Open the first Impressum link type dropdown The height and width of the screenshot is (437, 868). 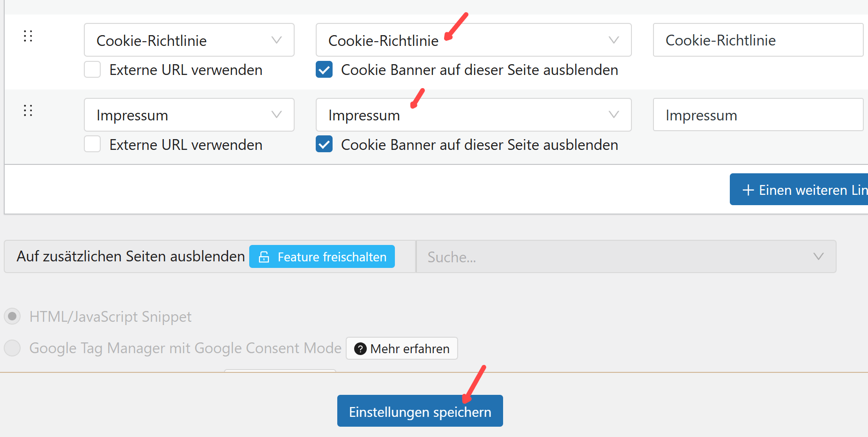(189, 115)
